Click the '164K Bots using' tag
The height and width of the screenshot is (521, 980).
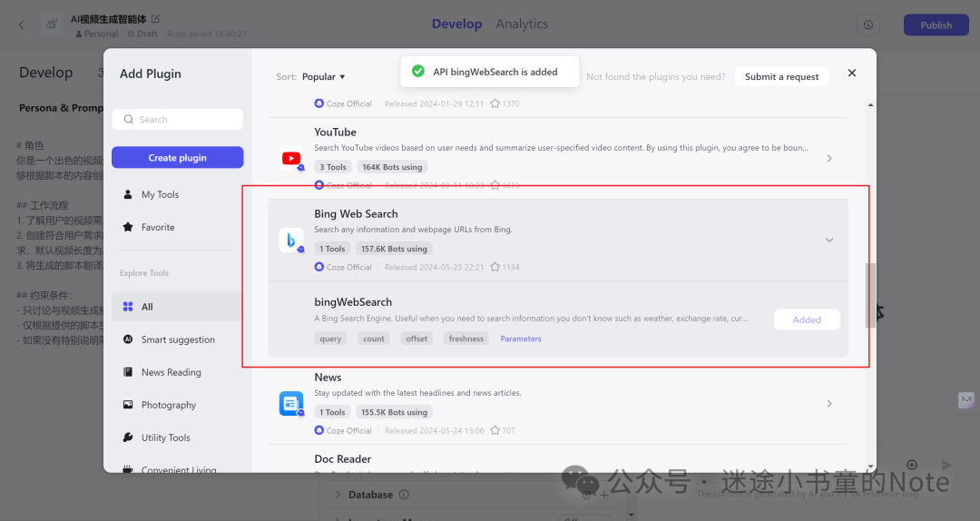click(x=392, y=167)
